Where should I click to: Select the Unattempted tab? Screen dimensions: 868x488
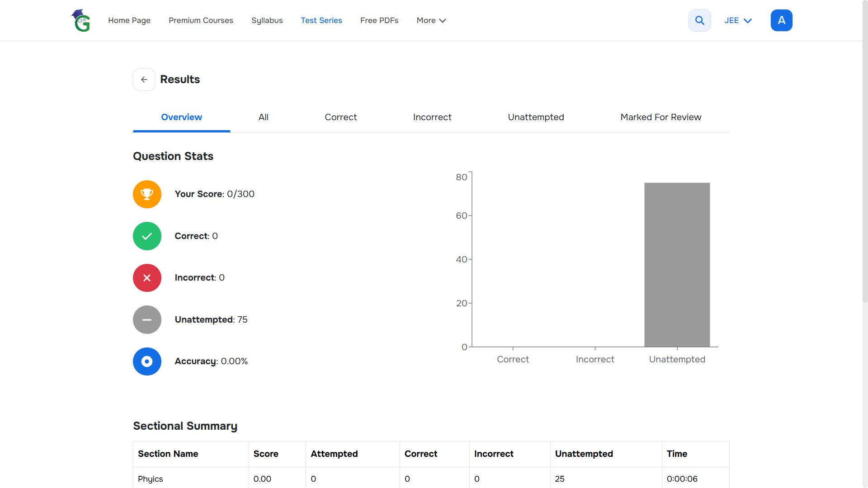[536, 117]
